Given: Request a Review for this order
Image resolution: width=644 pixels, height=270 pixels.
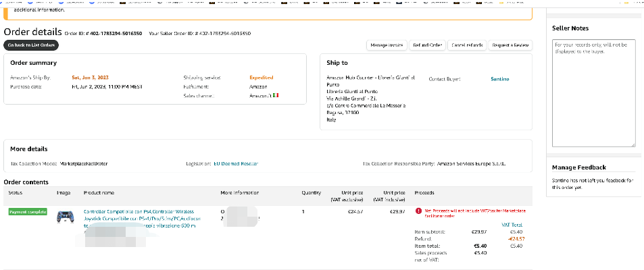Looking at the screenshot, I should 511,45.
